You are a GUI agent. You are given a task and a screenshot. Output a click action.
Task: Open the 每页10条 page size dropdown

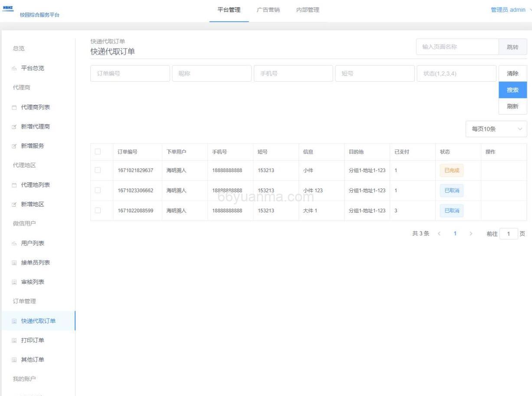click(x=496, y=129)
